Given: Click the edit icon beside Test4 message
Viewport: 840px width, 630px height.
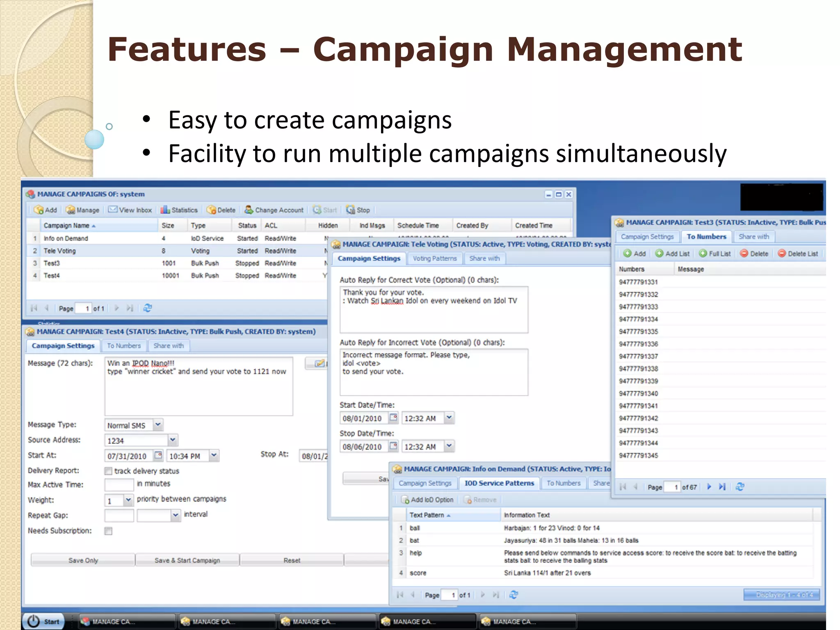Looking at the screenshot, I should coord(319,363).
